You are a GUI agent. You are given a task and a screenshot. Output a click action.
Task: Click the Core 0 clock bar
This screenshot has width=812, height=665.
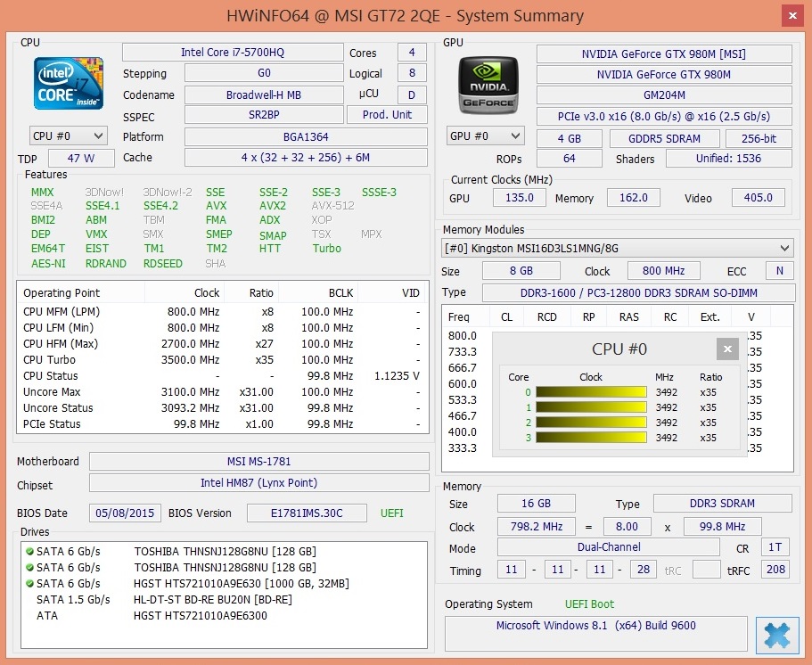[591, 392]
